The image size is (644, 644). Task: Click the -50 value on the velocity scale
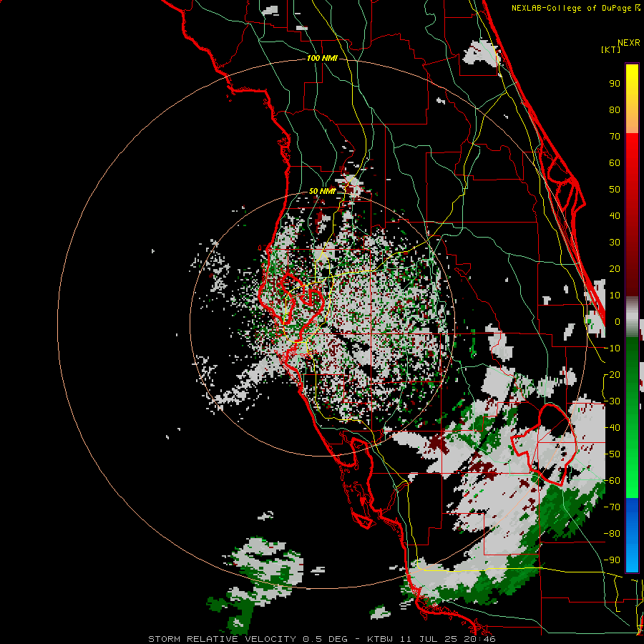pyautogui.click(x=612, y=454)
